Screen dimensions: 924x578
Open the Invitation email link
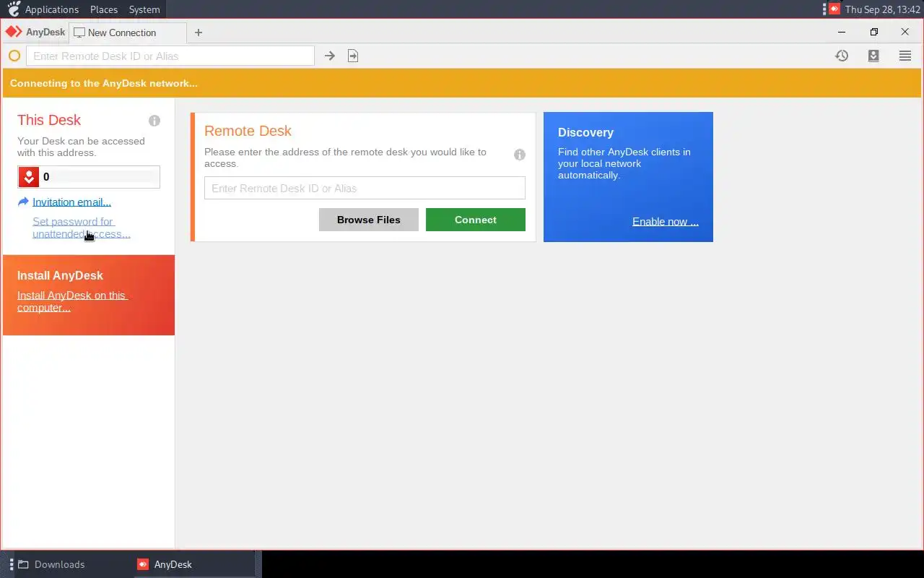(71, 202)
